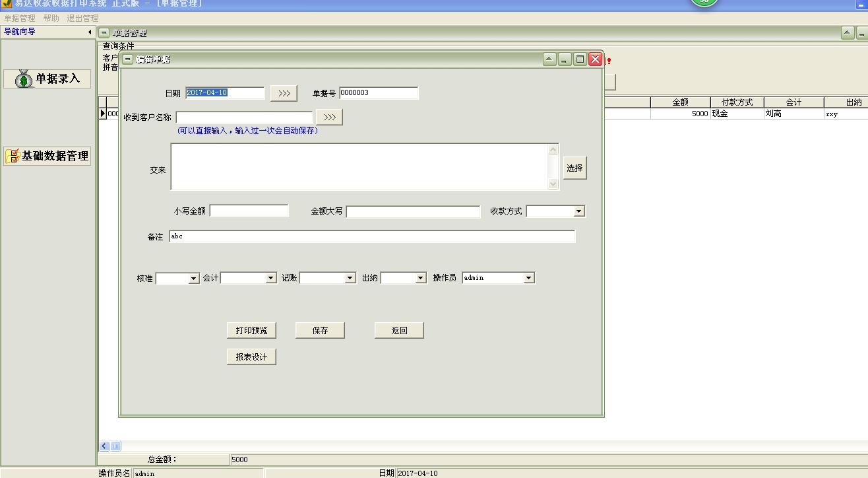868x478 pixels.
Task: Open the 单据管理 menu
Action: (x=20, y=18)
